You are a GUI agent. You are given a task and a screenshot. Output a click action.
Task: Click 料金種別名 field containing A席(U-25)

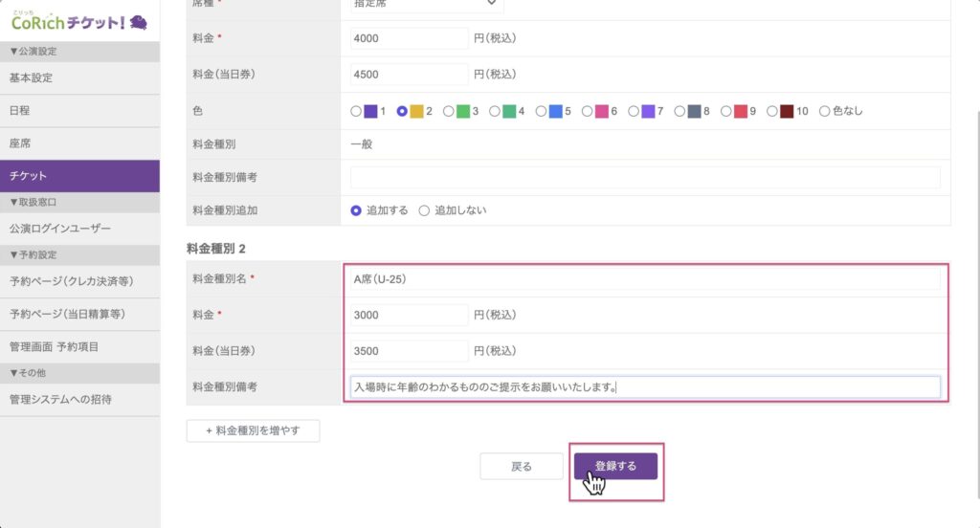[645, 279]
